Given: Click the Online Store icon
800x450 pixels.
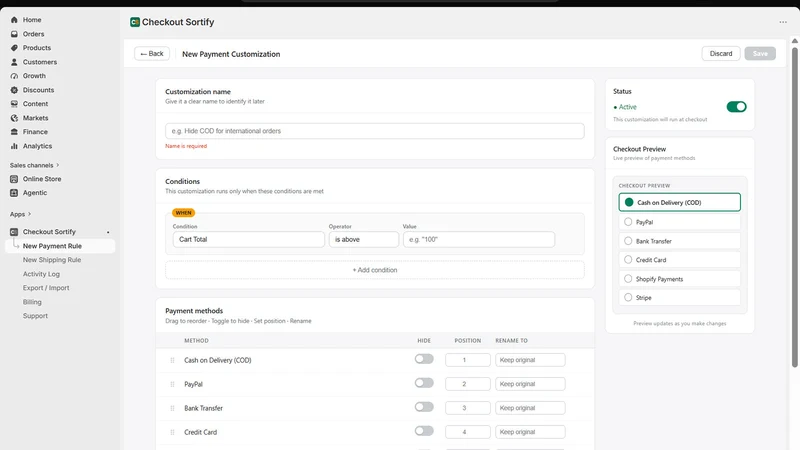Looking at the screenshot, I should coord(14,179).
